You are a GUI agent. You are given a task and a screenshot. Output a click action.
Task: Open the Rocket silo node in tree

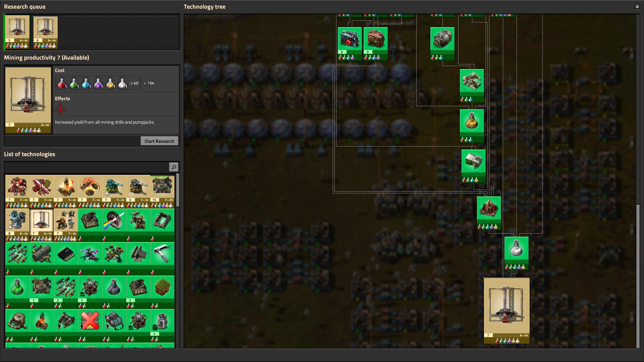pyautogui.click(x=489, y=213)
